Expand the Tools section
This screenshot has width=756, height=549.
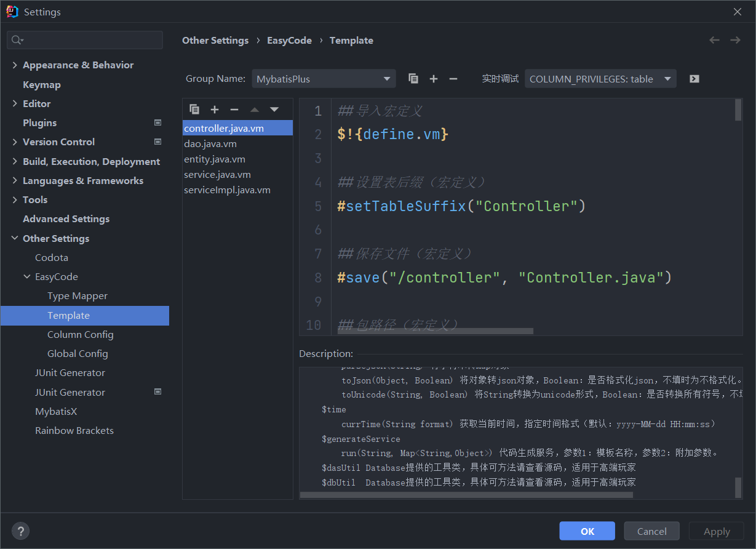[15, 200]
